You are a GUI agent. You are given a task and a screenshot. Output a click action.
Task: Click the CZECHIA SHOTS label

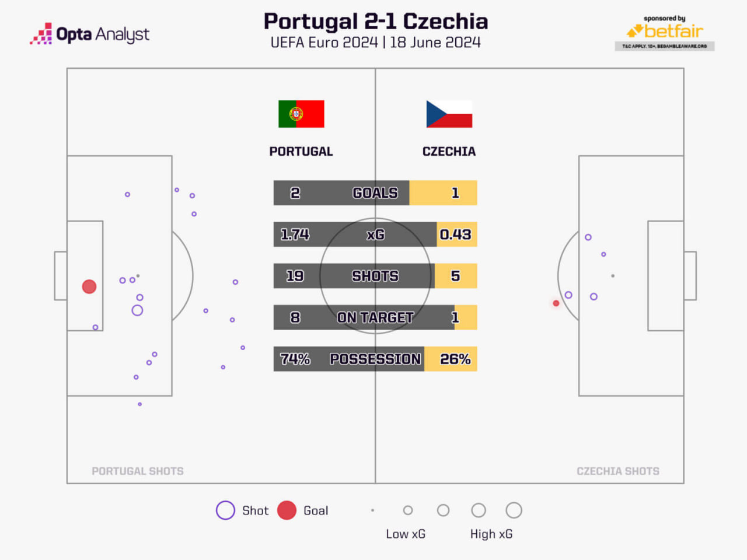(618, 471)
